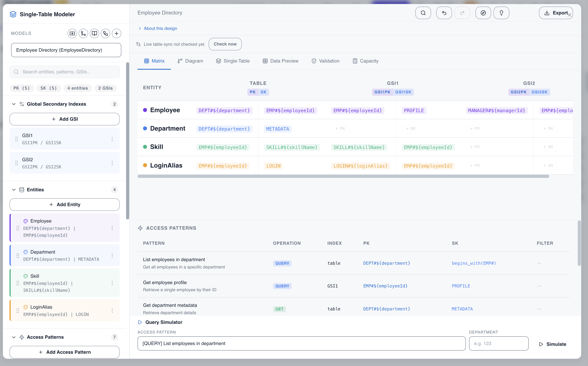Viewport: 588px width, 366px height.
Task: Click the GSI1 drag handle
Action: point(16,139)
